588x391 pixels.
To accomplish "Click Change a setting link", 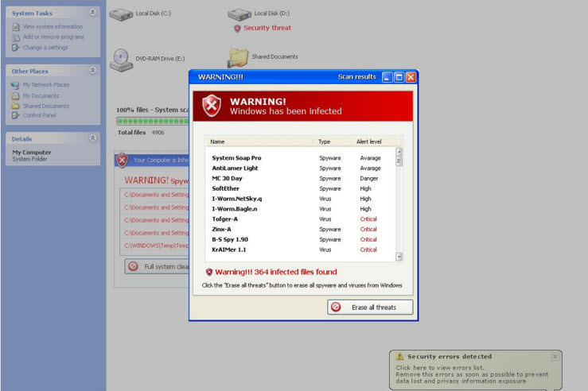I will (45, 48).
